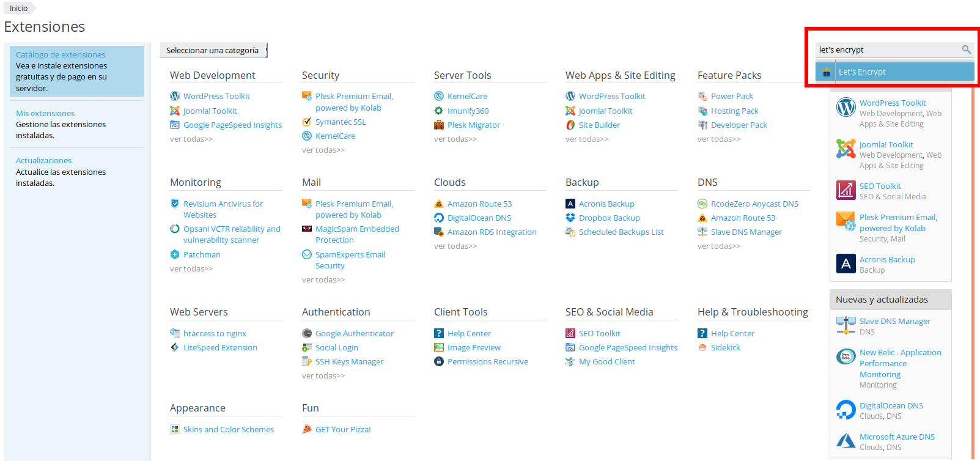Viewport: 980px width, 461px height.
Task: Expand ver todas under Server Tools
Action: pos(455,139)
